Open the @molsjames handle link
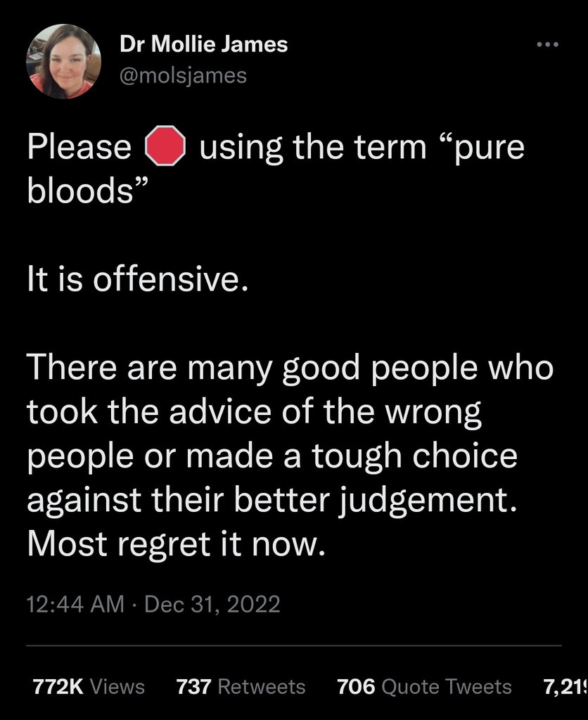Screen dimensions: 588x720 tap(183, 75)
